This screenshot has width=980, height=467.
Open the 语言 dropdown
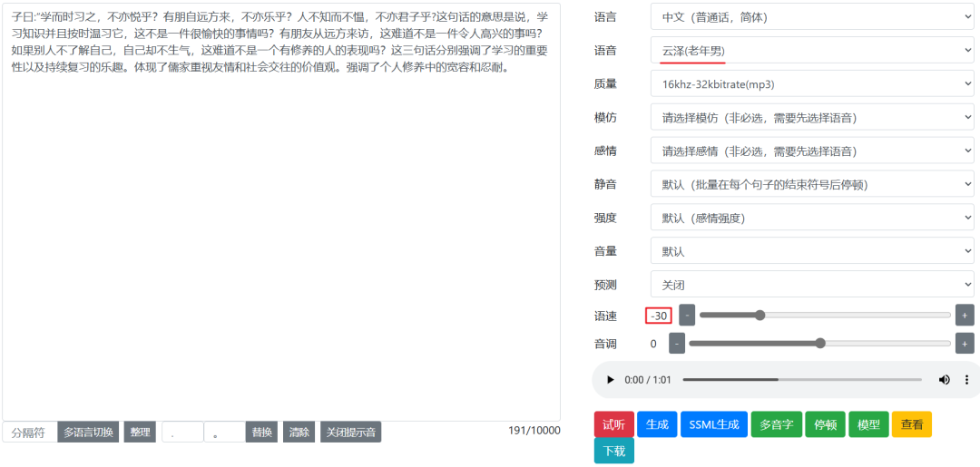pyautogui.click(x=811, y=16)
